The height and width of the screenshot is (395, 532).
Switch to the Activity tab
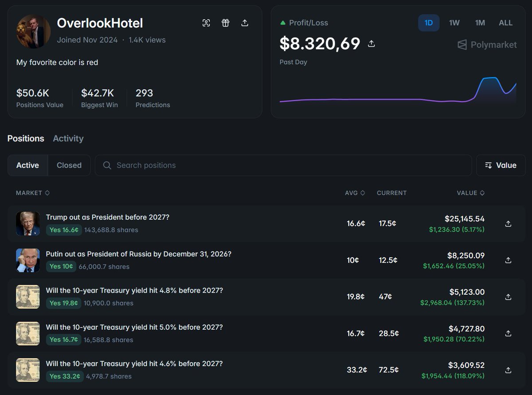pyautogui.click(x=68, y=138)
